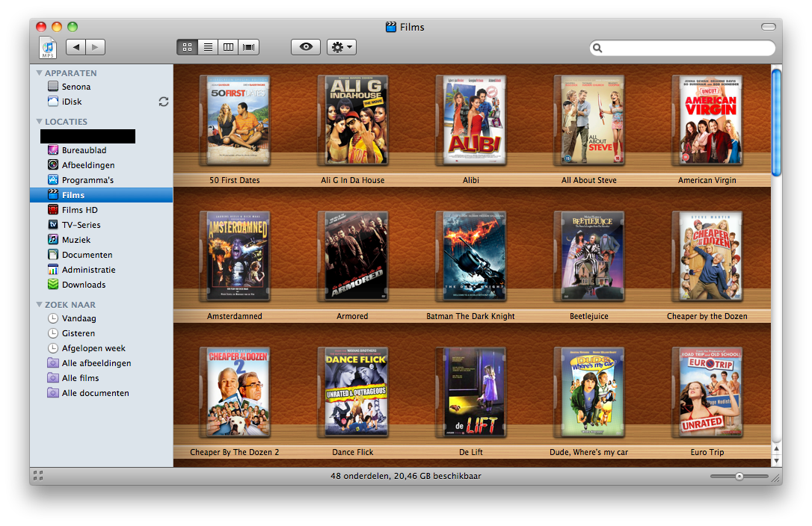Switch to column view mode
This screenshot has width=812, height=526.
click(x=228, y=47)
